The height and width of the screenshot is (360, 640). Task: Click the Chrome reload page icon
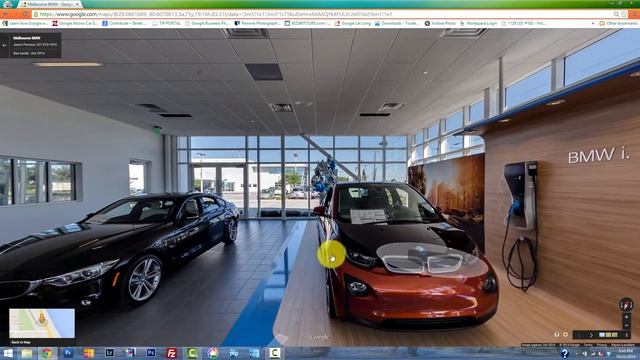coord(25,14)
